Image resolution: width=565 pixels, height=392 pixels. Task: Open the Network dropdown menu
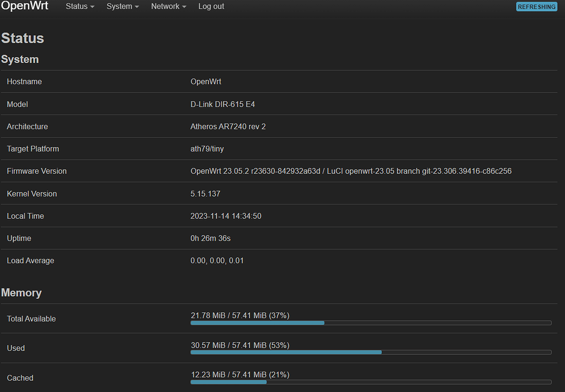pos(165,7)
